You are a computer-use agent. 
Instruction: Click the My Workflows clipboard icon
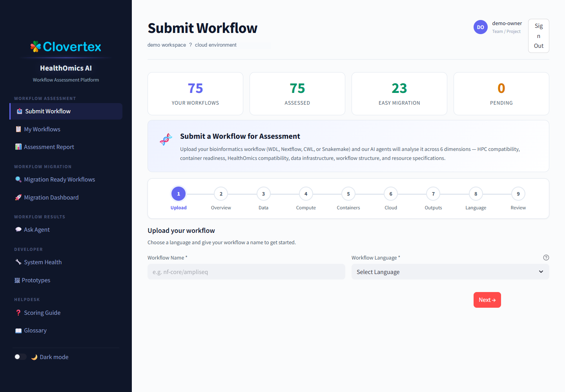[x=18, y=129]
